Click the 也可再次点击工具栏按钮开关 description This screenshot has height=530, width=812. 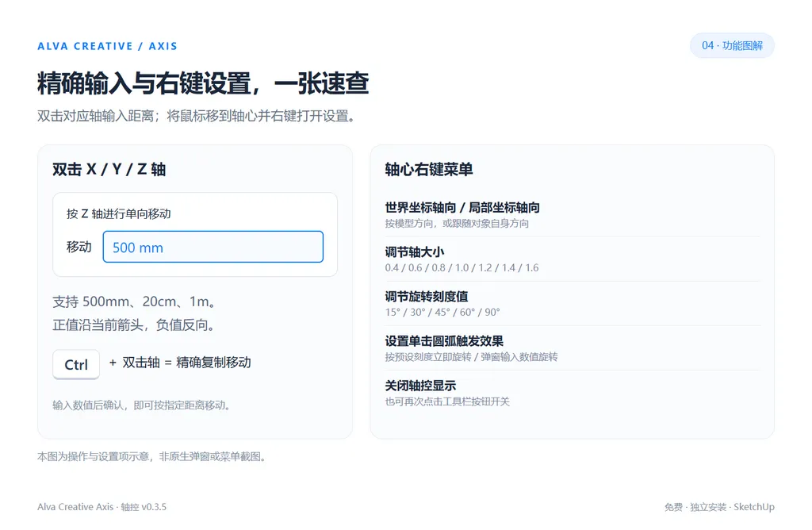pos(447,401)
